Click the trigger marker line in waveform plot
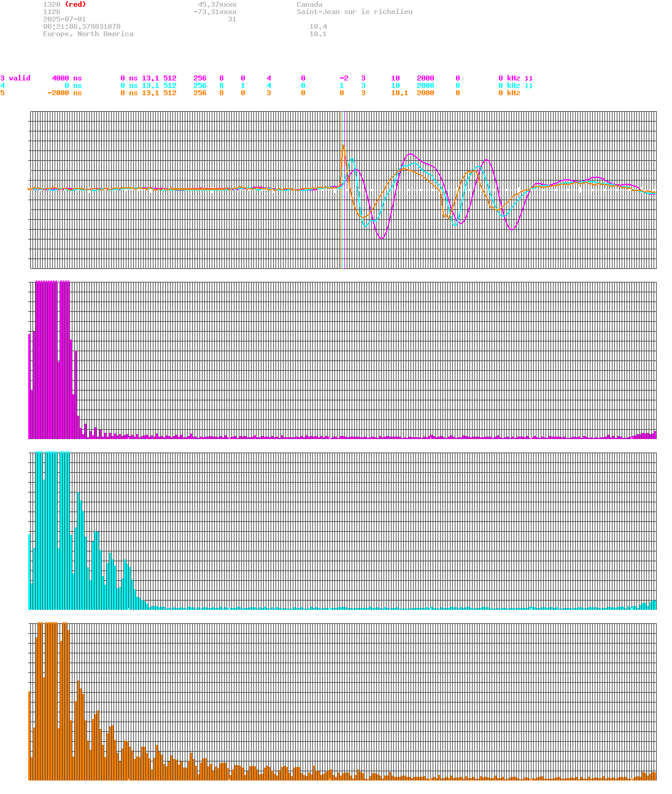 pyautogui.click(x=341, y=190)
